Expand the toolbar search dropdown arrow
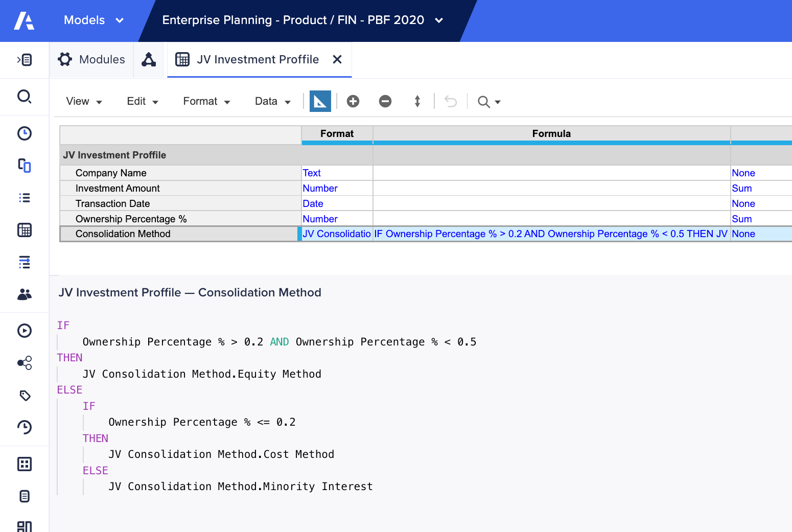The image size is (792, 532). (x=497, y=102)
